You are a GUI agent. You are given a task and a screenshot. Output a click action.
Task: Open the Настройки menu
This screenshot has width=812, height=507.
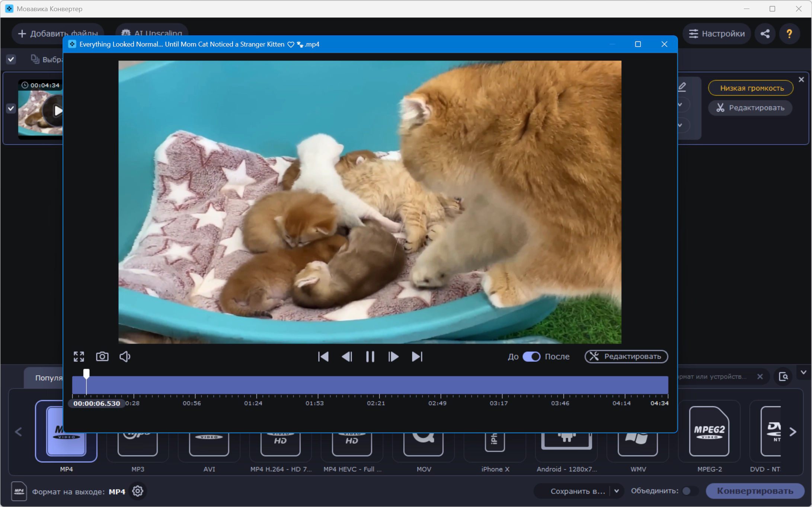(717, 34)
